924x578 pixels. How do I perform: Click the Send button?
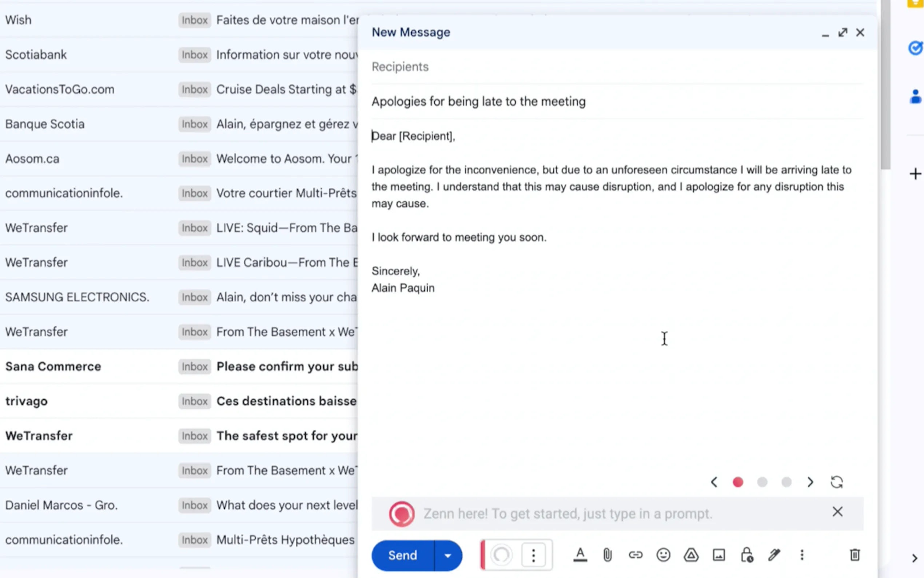pyautogui.click(x=402, y=555)
